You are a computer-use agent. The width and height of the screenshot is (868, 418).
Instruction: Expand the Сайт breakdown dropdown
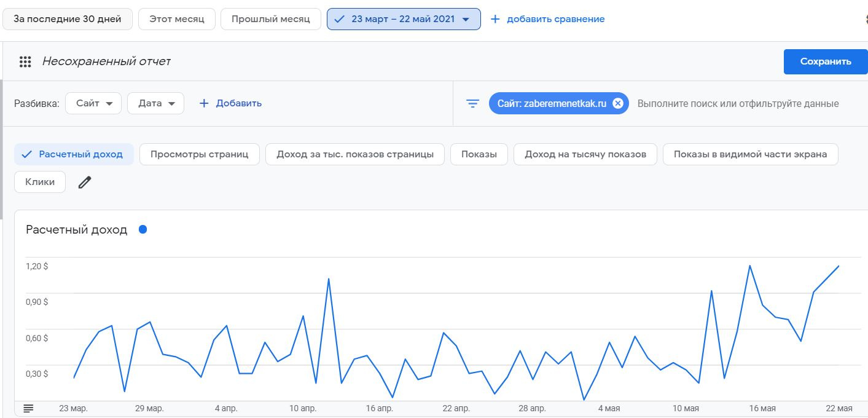tap(93, 103)
